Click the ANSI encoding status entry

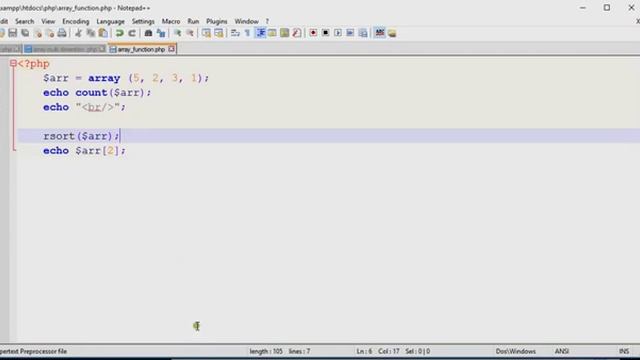tap(562, 351)
